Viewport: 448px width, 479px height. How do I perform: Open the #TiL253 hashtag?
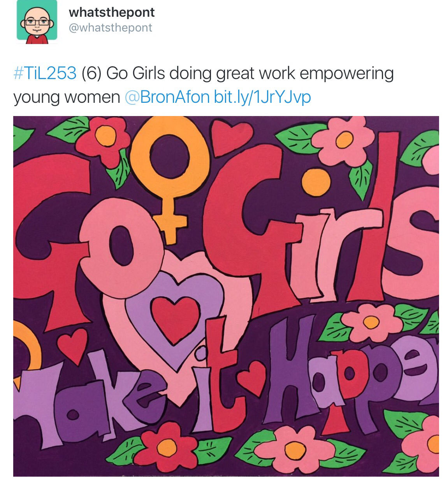45,74
